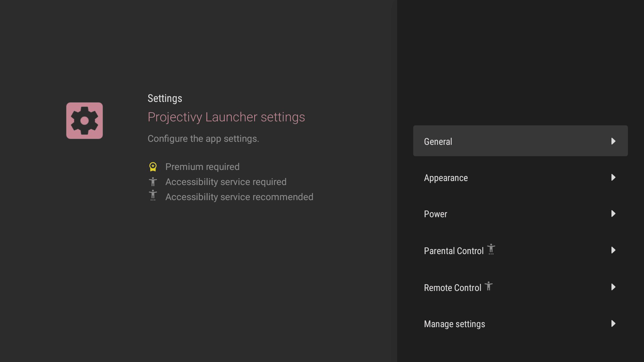Click the 'Accessibility service required' legend text
The height and width of the screenshot is (362, 644).
click(x=226, y=182)
